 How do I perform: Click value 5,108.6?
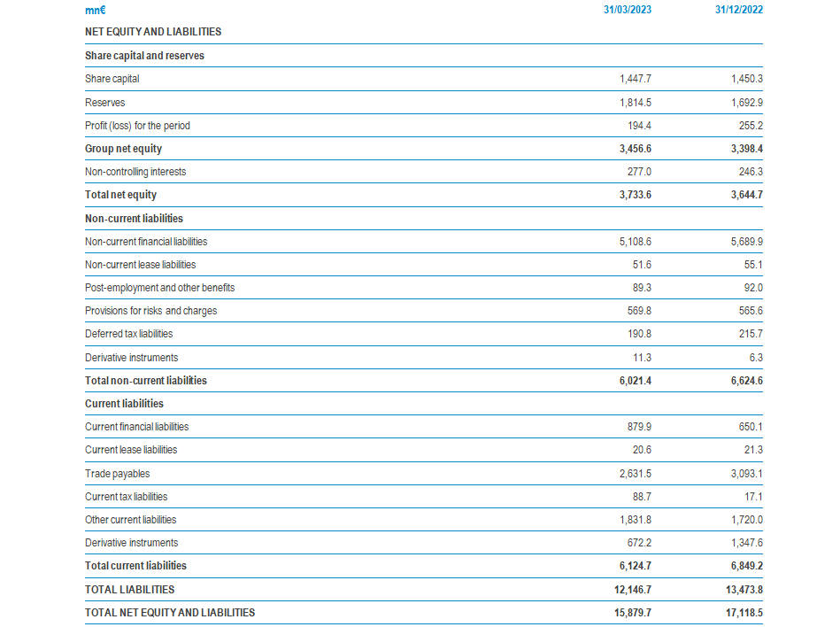(x=636, y=242)
